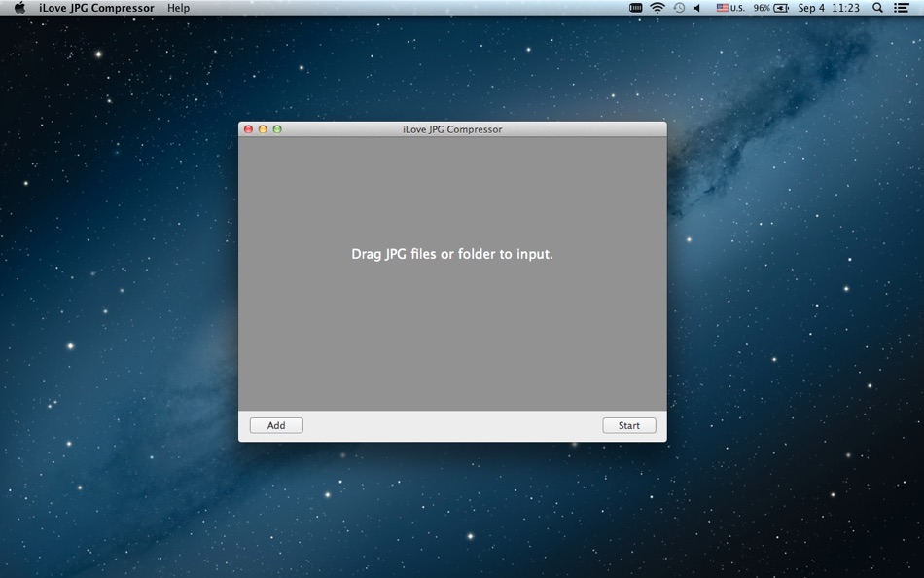Zoom the window with green button
The height and width of the screenshot is (578, 924).
(277, 129)
